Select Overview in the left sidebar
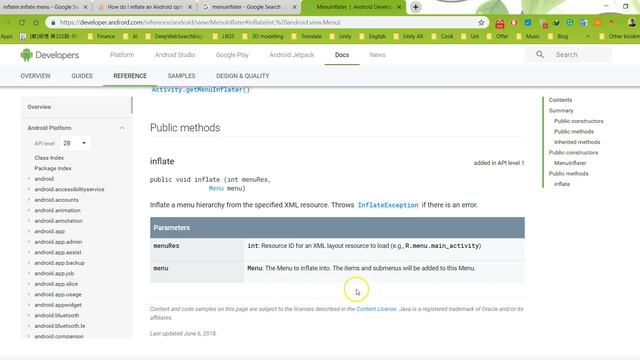 click(x=39, y=107)
